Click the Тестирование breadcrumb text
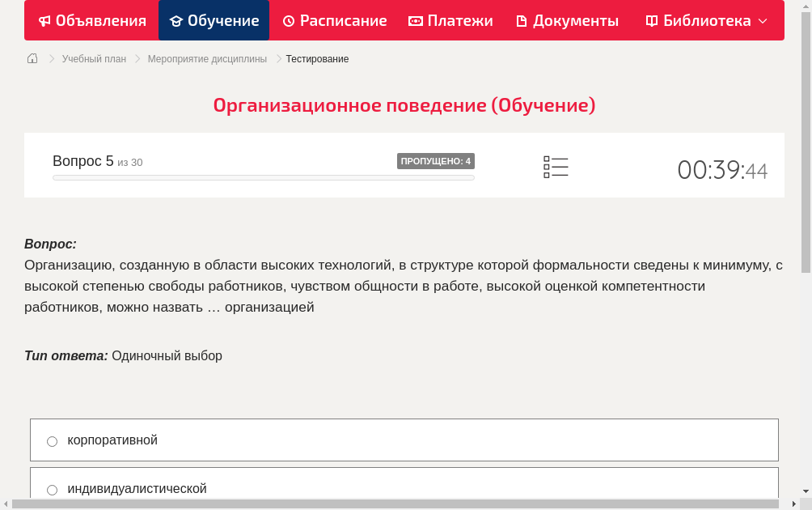The height and width of the screenshot is (510, 812). coord(317,59)
